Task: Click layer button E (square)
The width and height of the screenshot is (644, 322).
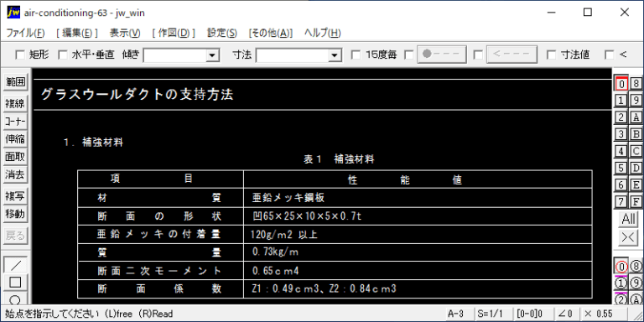Action: click(636, 184)
